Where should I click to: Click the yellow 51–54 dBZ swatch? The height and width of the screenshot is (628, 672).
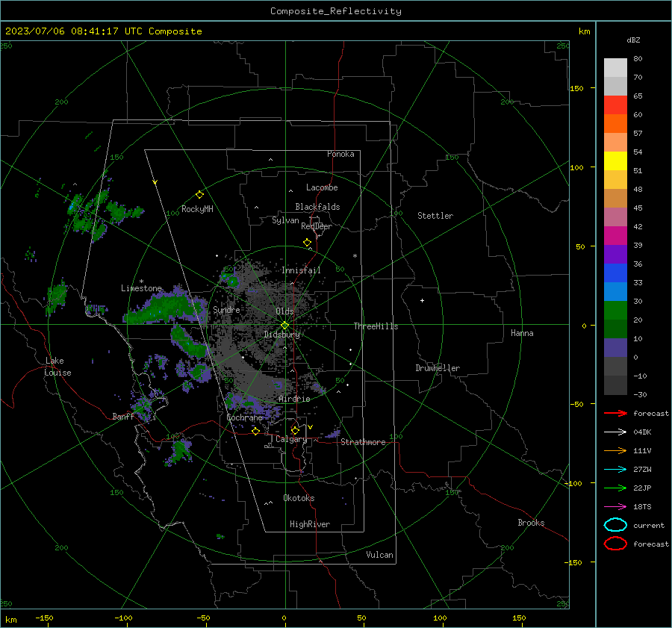(x=615, y=161)
